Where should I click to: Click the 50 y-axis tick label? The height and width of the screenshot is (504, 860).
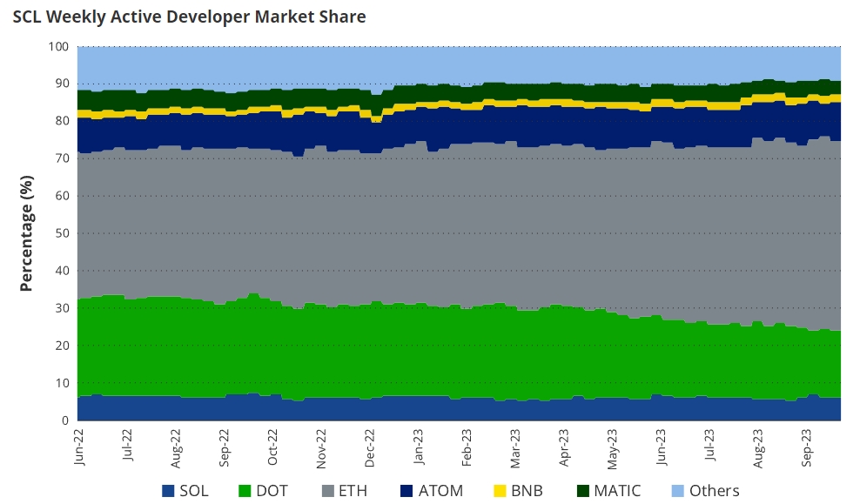point(62,233)
